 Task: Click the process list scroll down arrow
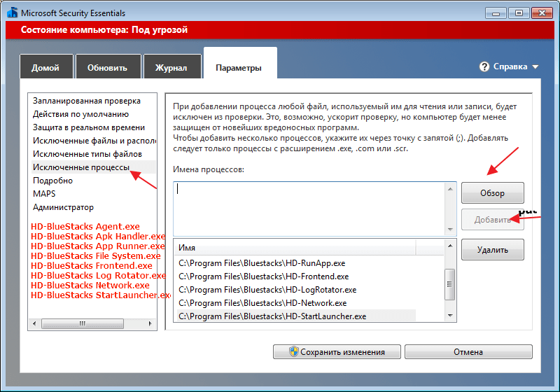tap(450, 315)
